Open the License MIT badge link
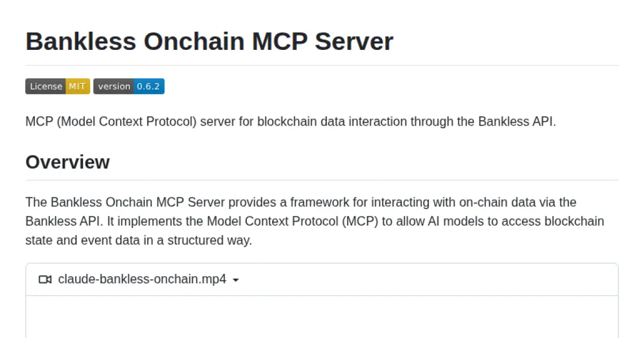 57,86
